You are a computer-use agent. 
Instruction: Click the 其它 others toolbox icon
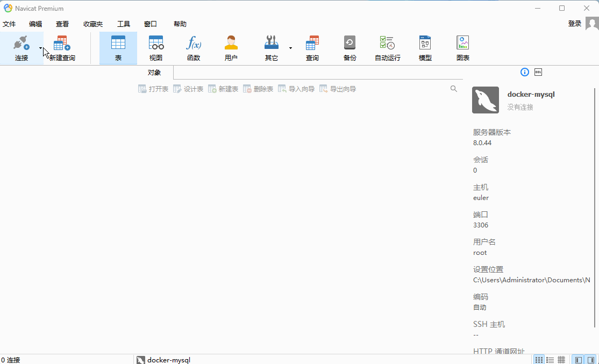pos(271,43)
